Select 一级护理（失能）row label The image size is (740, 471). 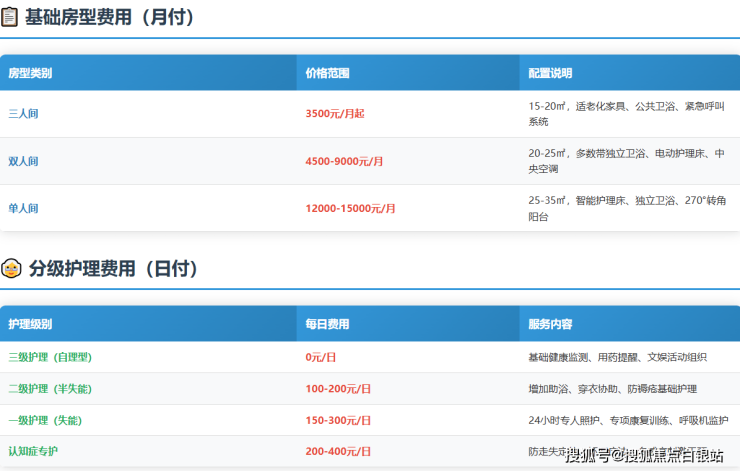pos(45,421)
